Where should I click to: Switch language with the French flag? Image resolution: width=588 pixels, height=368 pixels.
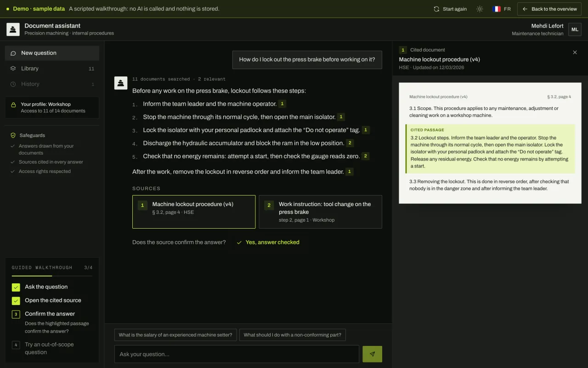tap(497, 9)
